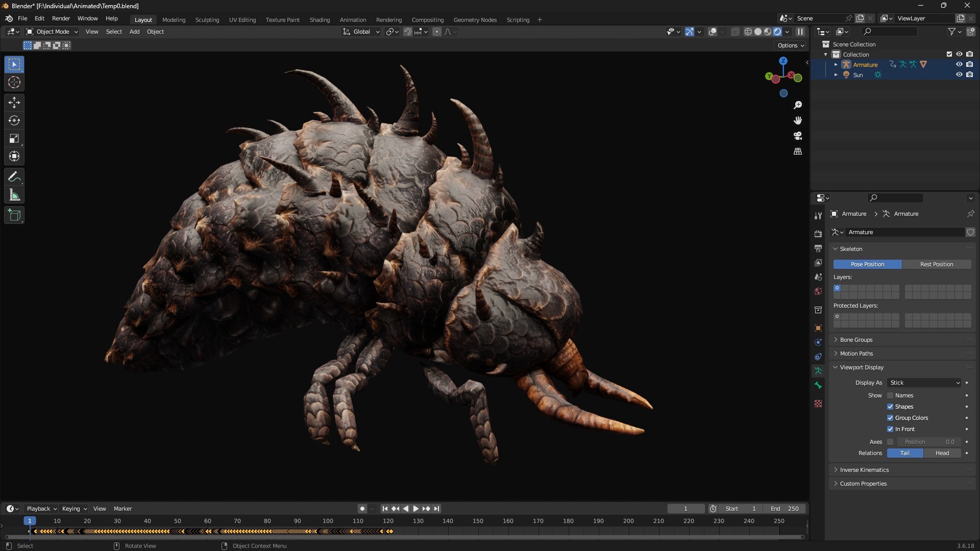This screenshot has height=551, width=980.
Task: Click the pan hand viewport icon
Action: (798, 120)
